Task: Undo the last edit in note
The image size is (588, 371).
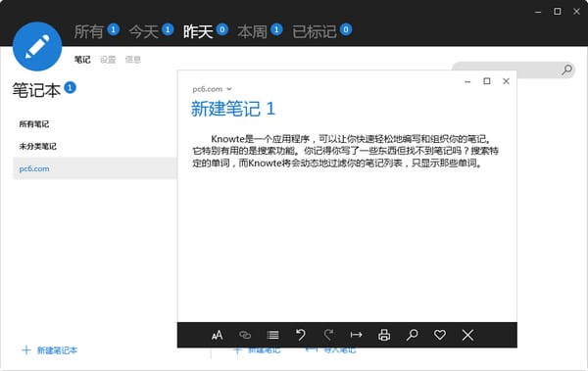Action: pyautogui.click(x=301, y=335)
